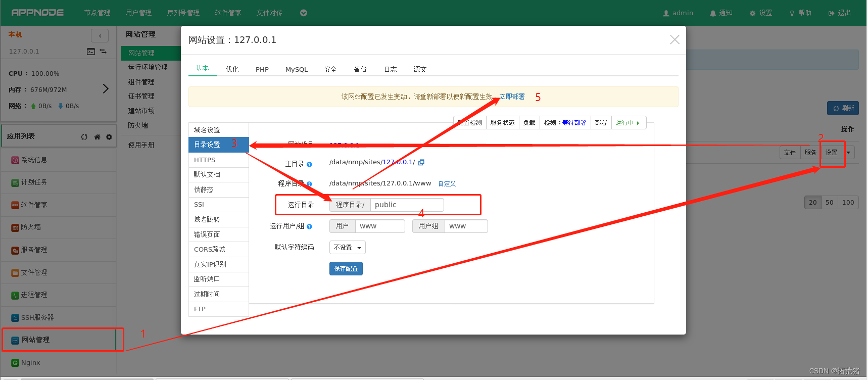Open the gear icon in 应用列表 header
The height and width of the screenshot is (380, 868).
point(109,137)
